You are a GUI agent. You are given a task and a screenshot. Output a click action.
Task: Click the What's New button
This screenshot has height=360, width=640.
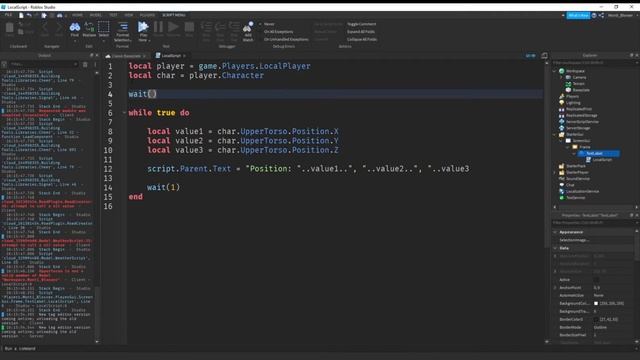tap(578, 16)
